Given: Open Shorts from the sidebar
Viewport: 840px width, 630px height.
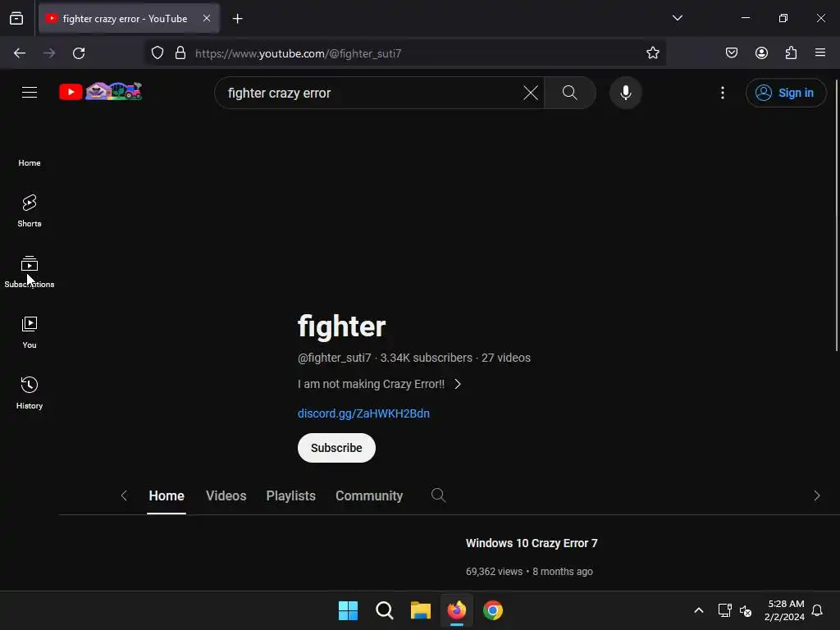Looking at the screenshot, I should (30, 211).
